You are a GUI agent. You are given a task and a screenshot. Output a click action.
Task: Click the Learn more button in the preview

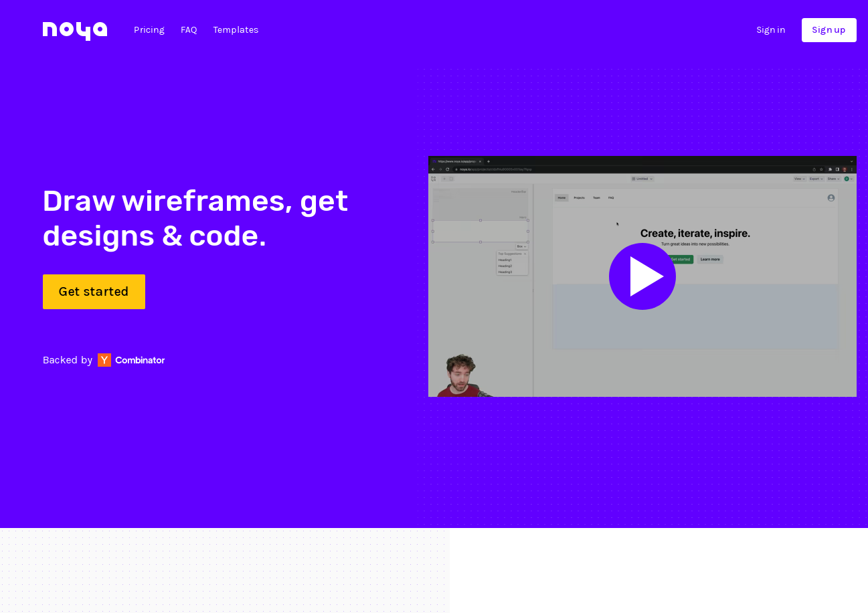pyautogui.click(x=709, y=259)
